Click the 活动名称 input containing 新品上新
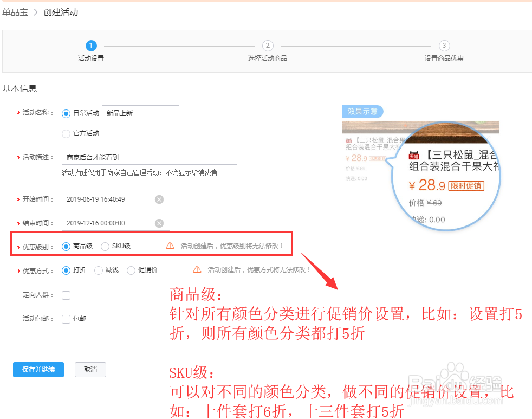 [x=140, y=113]
